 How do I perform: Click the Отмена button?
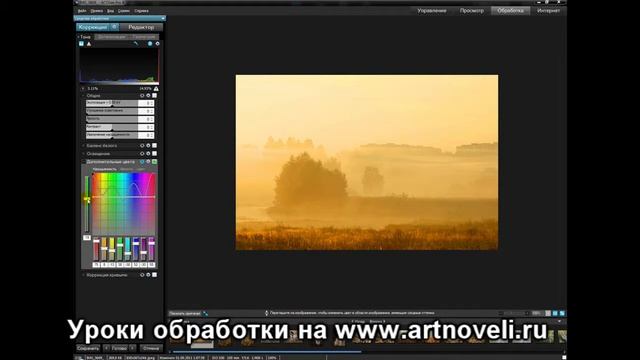click(x=151, y=348)
